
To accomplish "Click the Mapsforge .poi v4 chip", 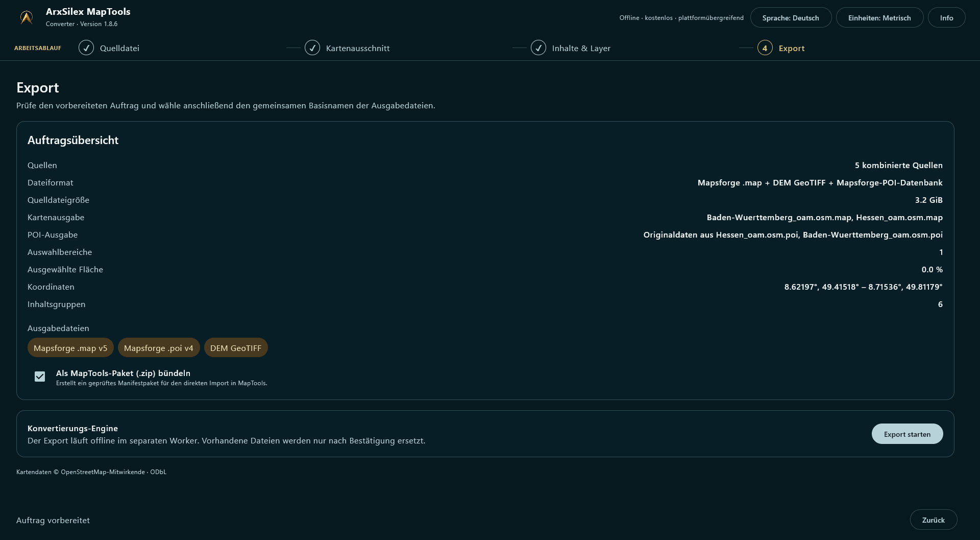I will pos(159,348).
